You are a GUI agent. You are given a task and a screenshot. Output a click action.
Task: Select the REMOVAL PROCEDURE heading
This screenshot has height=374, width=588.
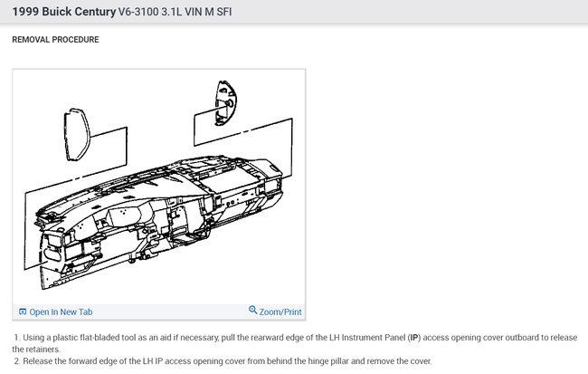click(55, 40)
